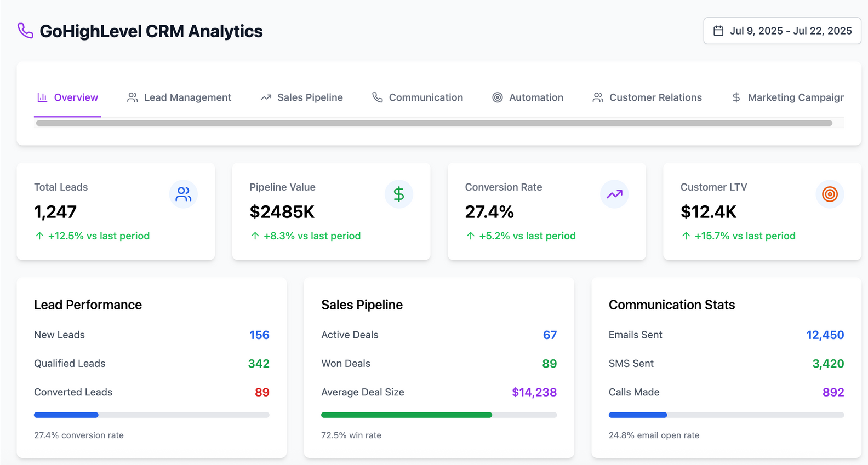Click up arrow beside +15.7% vs last period
This screenshot has height=465, width=868.
coord(686,236)
